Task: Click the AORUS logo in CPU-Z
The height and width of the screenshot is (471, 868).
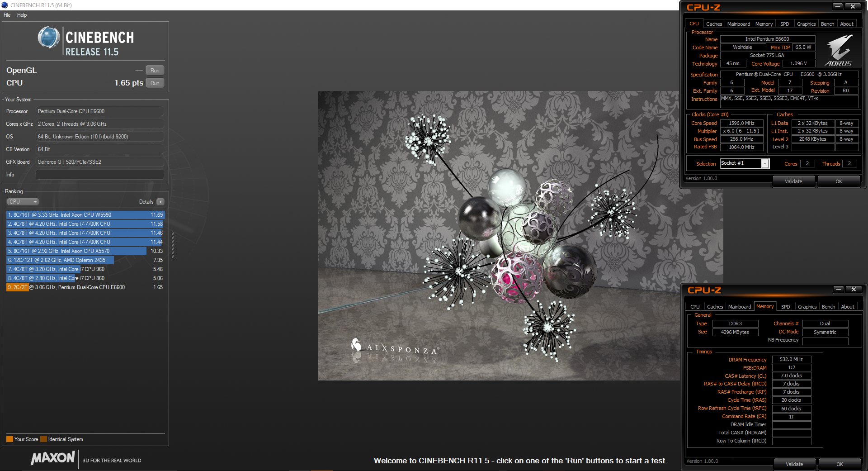Action: 838,51
